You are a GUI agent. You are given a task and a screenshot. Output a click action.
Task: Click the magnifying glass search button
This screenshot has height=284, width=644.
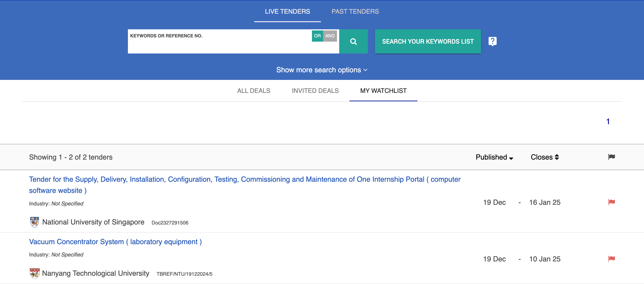pyautogui.click(x=353, y=41)
